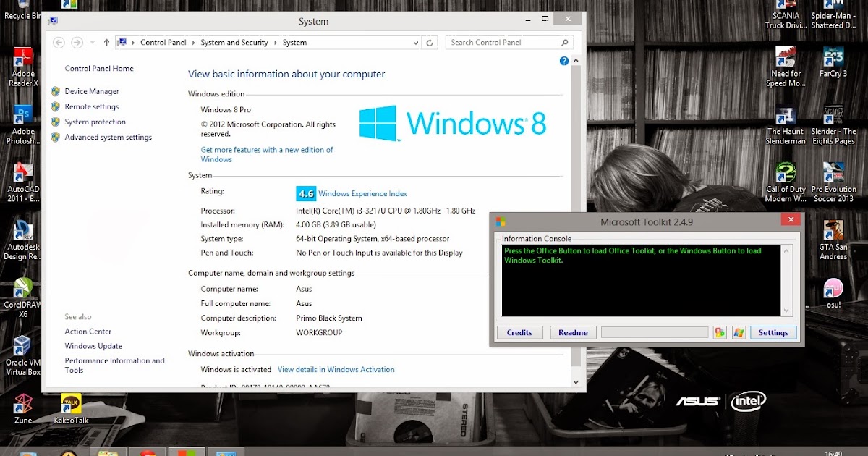The width and height of the screenshot is (868, 456).
Task: Open the Adobe Reader X desktop shortcut
Action: pos(23,67)
